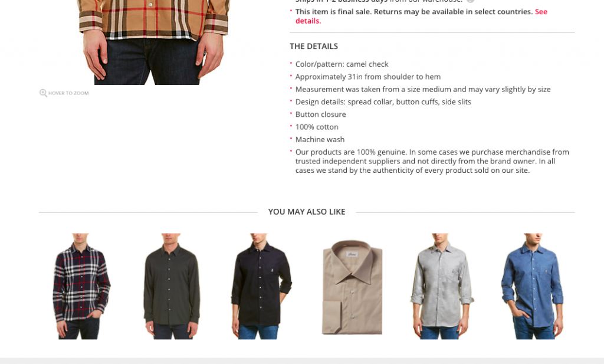
Task: Click the Button closure detail line
Action: tap(320, 114)
